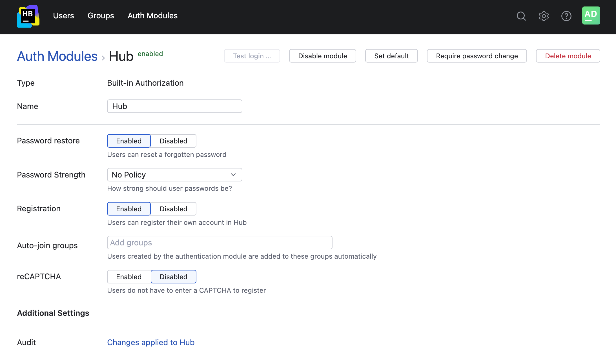The height and width of the screenshot is (364, 616).
Task: Click the Add groups input field
Action: point(219,242)
